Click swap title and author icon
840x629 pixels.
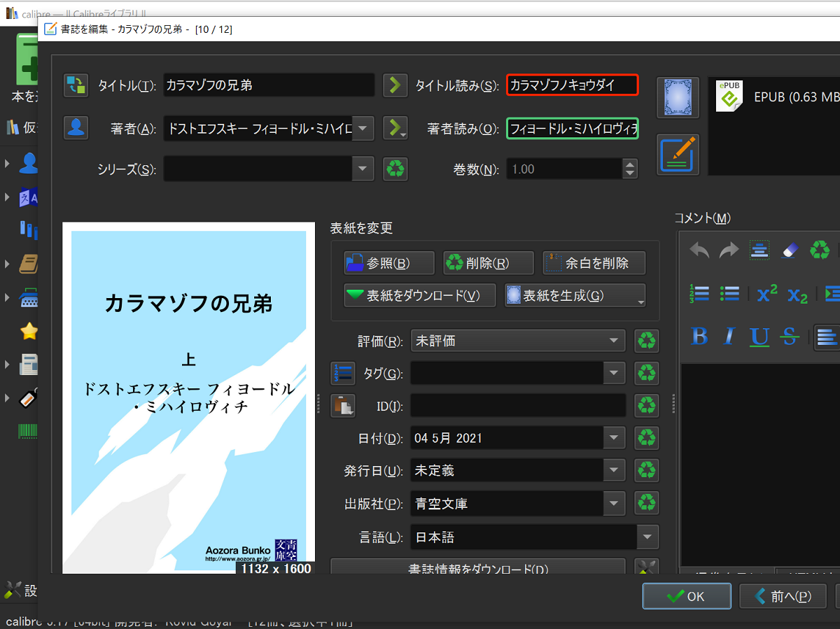76,85
